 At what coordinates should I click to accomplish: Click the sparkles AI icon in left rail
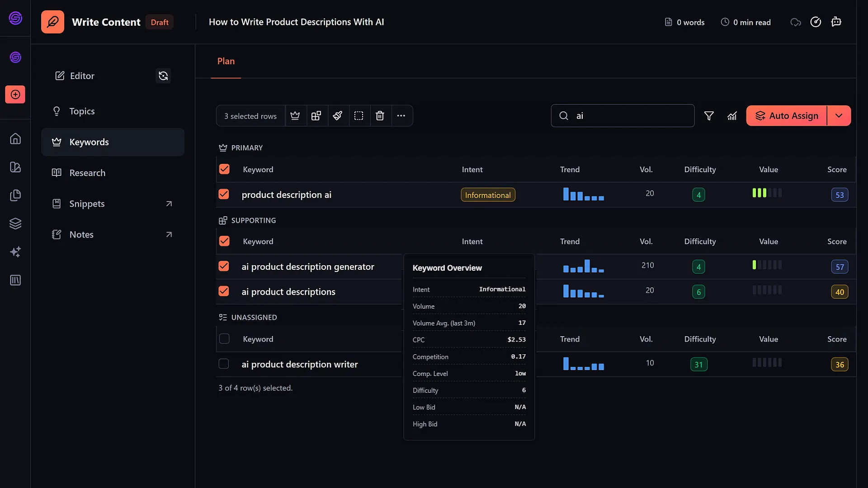coord(15,252)
